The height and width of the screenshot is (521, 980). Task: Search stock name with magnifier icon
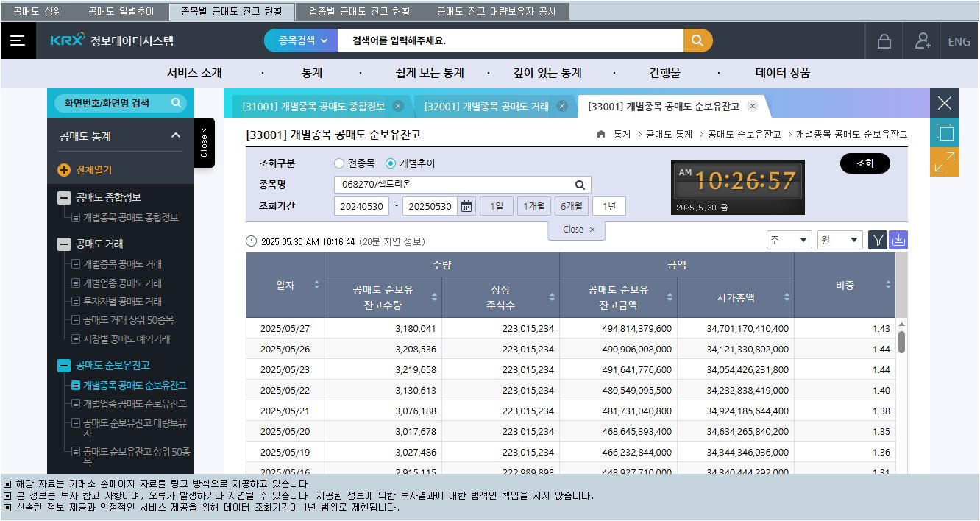580,185
